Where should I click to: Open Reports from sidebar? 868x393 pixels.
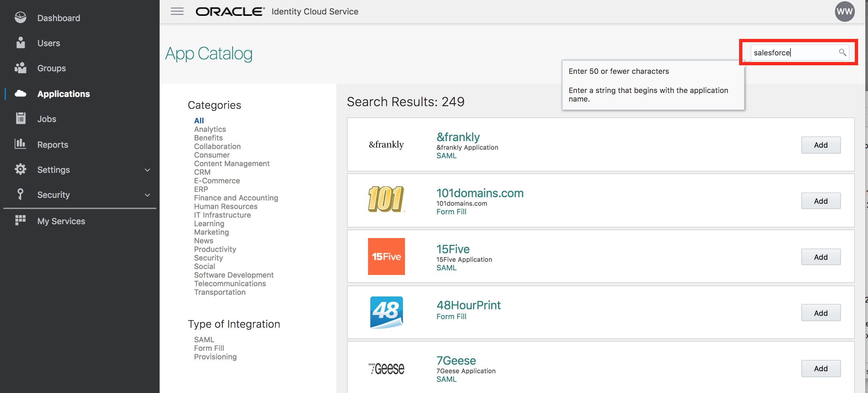[x=52, y=144]
